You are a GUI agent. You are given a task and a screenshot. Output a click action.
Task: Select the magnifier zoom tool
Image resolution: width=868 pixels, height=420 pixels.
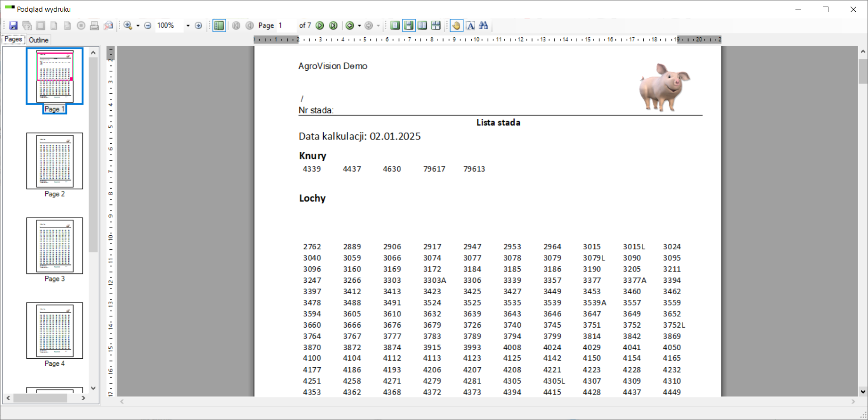128,25
